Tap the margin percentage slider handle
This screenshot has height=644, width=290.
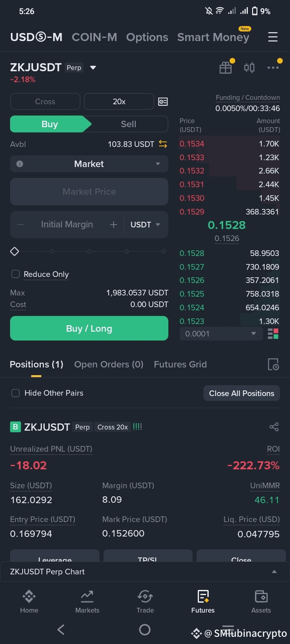(14, 252)
